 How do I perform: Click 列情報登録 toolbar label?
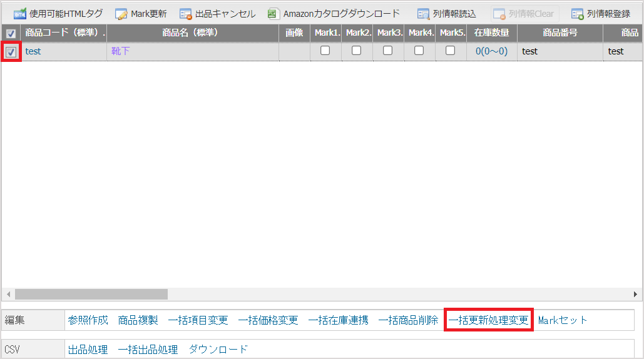tap(609, 14)
